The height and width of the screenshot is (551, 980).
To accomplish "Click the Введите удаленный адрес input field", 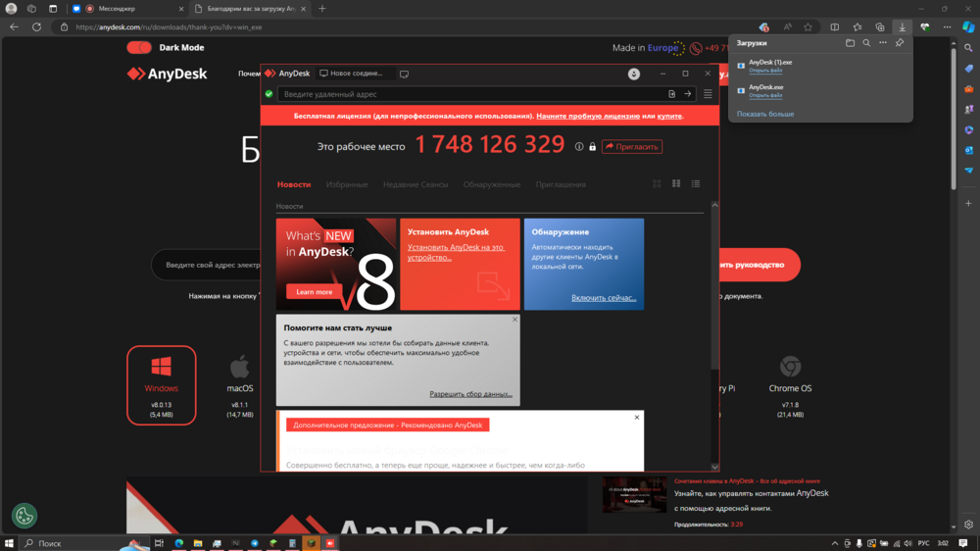I will 472,94.
